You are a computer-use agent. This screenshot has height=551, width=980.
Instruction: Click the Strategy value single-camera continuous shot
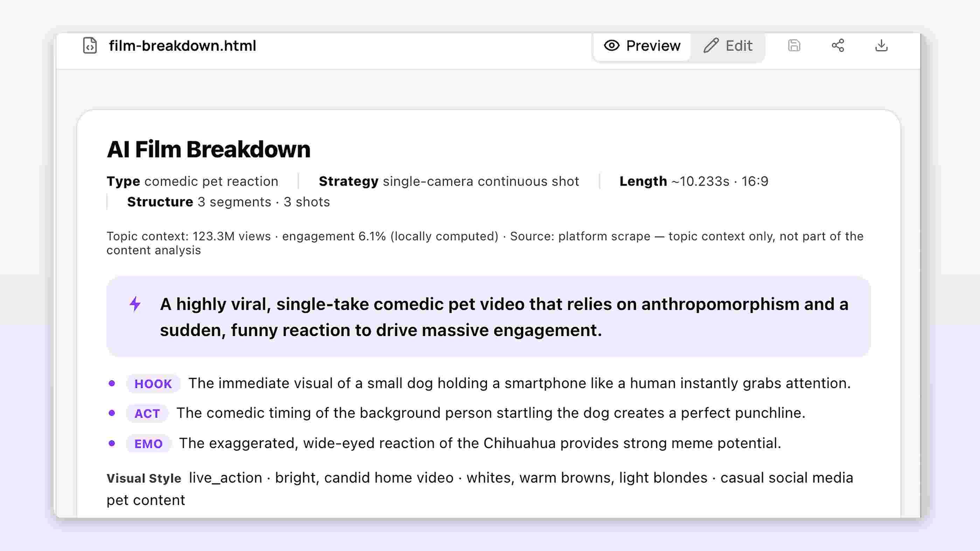coord(481,181)
